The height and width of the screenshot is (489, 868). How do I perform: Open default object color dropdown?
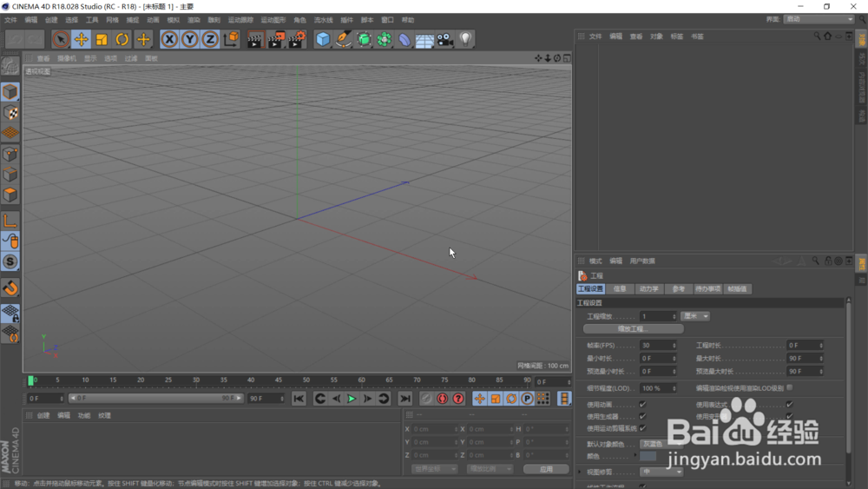click(661, 444)
